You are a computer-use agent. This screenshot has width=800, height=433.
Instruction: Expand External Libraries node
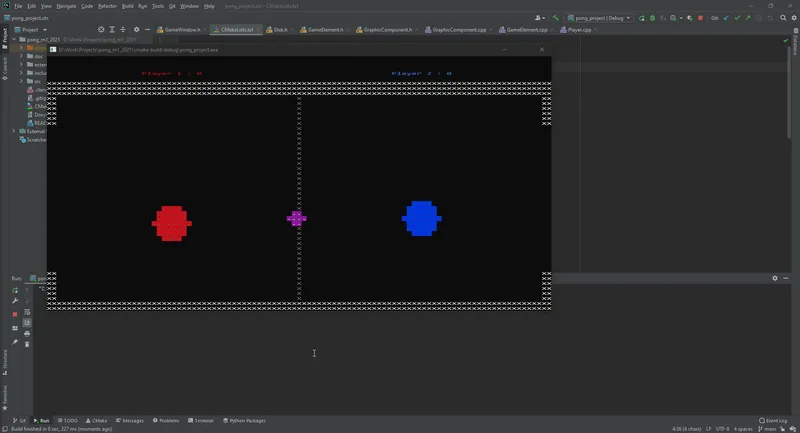click(14, 131)
